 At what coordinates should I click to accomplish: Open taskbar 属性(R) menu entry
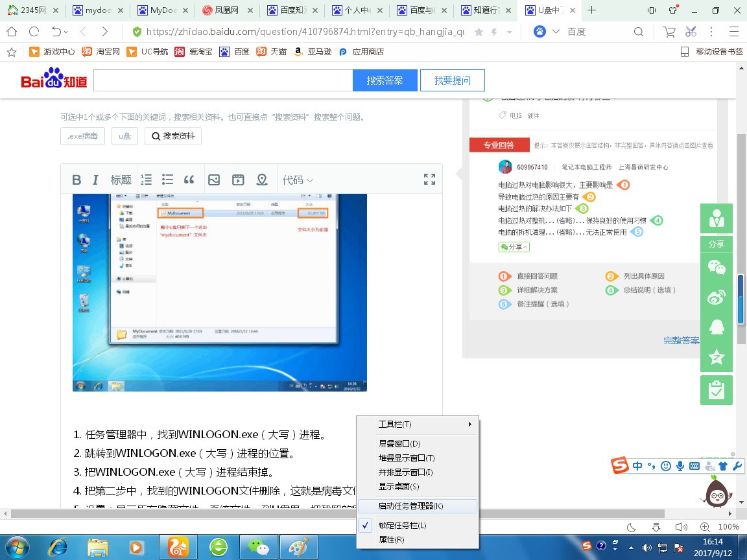418,539
